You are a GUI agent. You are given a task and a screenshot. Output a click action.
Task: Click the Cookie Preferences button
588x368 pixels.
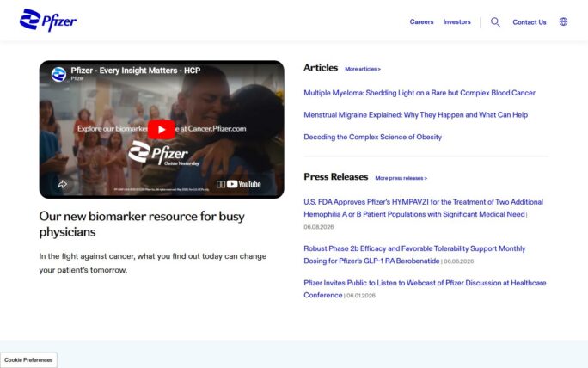click(x=28, y=359)
